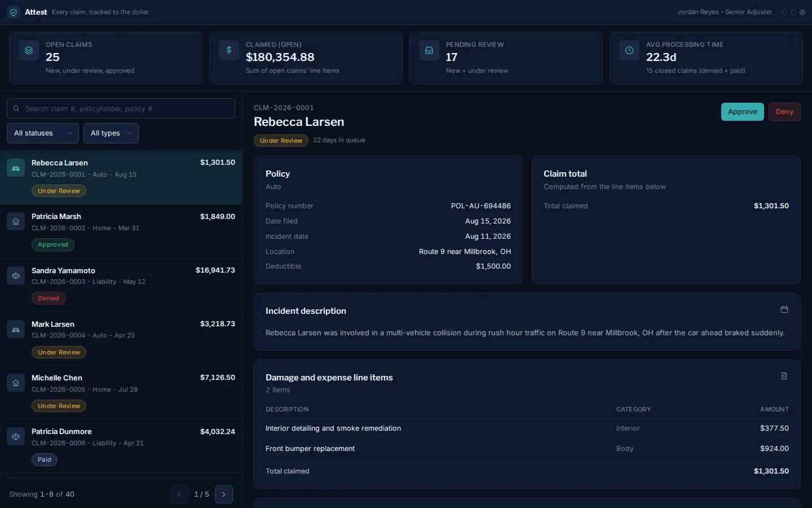
Task: Click Interior detailing and smoke remediation row
Action: tap(527, 428)
